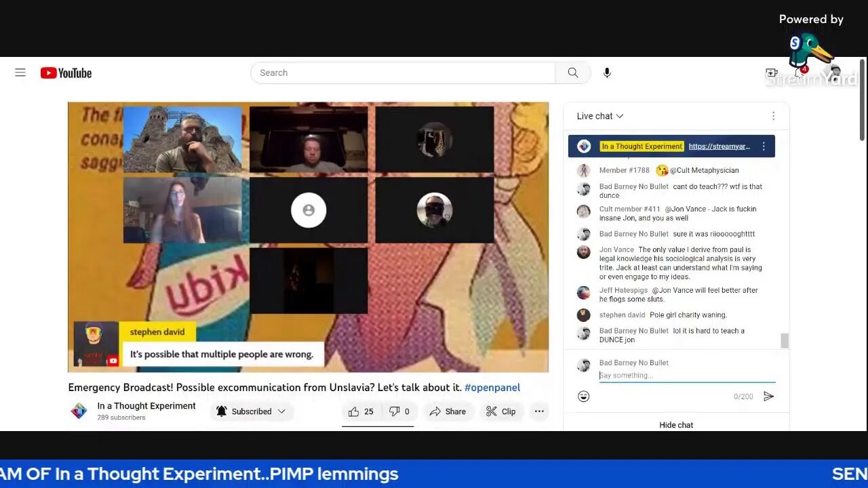Open the Subscribed notification dropdown
The image size is (868, 488).
[251, 411]
